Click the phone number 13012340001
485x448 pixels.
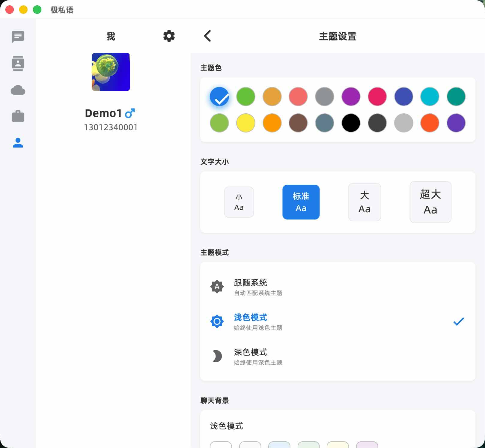point(111,127)
